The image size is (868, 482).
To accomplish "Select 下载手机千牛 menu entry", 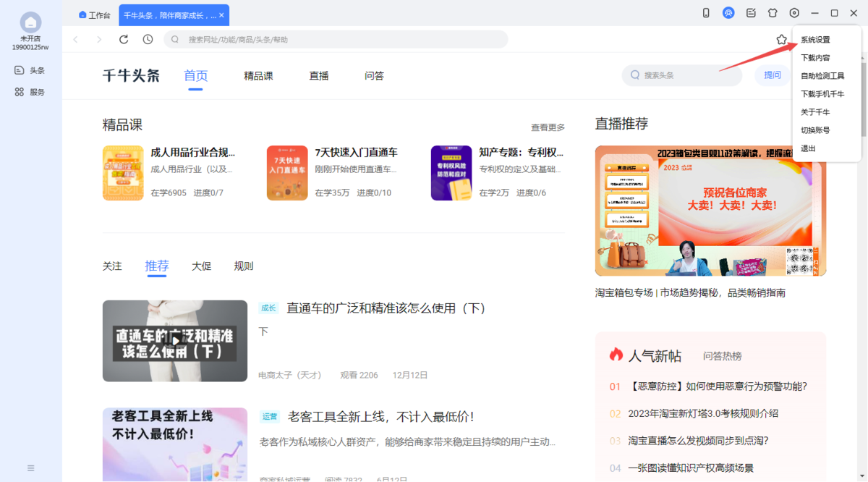I will point(822,94).
